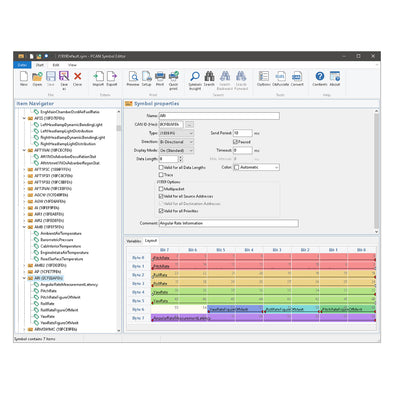
Task: Open the Obfuscate tool icon
Action: (280, 79)
